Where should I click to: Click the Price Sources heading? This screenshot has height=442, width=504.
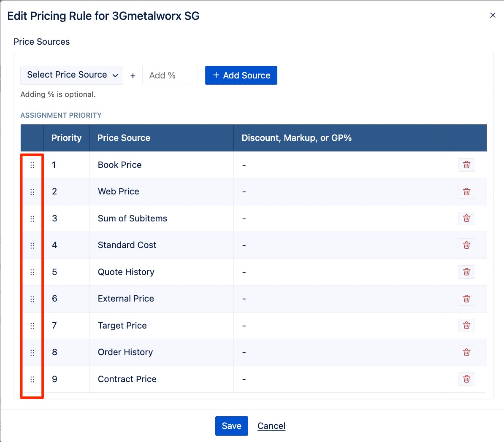pyautogui.click(x=41, y=42)
